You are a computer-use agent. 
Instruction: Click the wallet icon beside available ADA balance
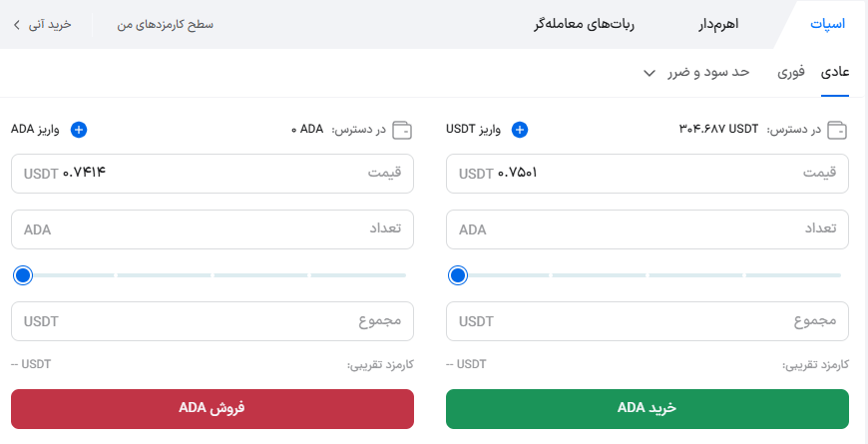pyautogui.click(x=404, y=130)
